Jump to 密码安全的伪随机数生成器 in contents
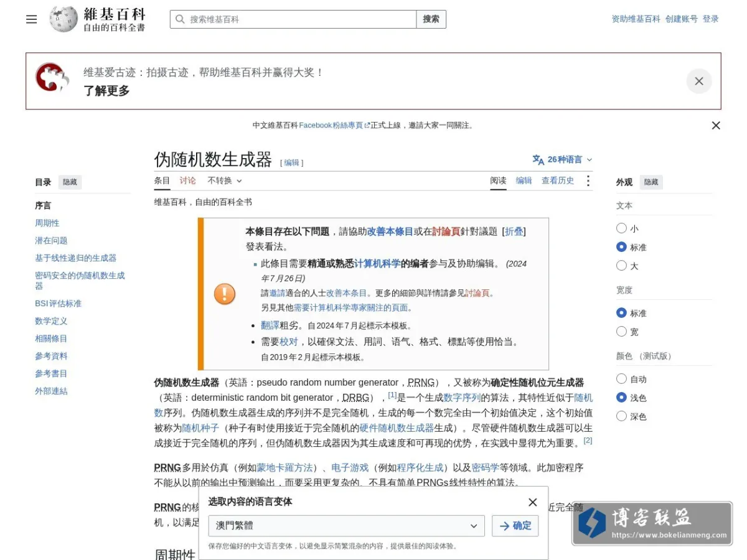 coord(80,280)
